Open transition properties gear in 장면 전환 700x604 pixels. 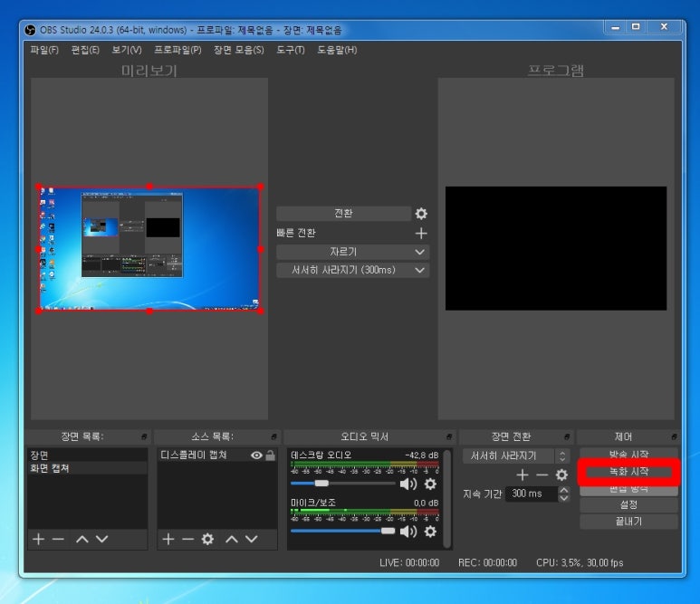click(x=561, y=475)
